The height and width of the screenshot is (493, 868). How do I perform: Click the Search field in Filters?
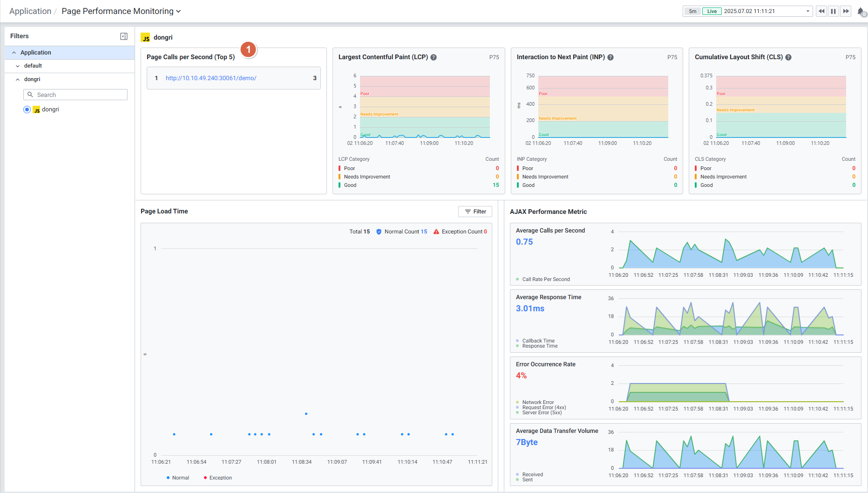point(75,95)
